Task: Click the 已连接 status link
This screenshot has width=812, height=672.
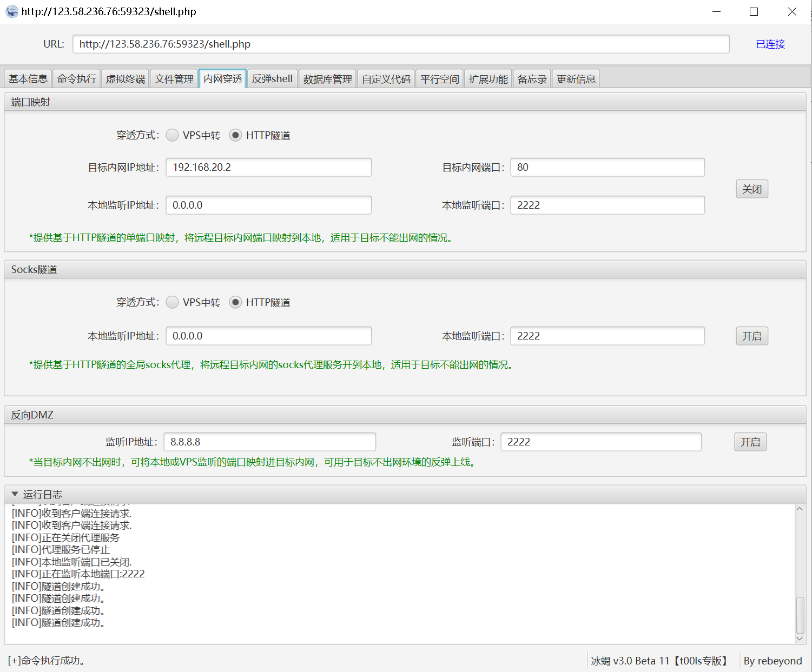Action: coord(770,44)
